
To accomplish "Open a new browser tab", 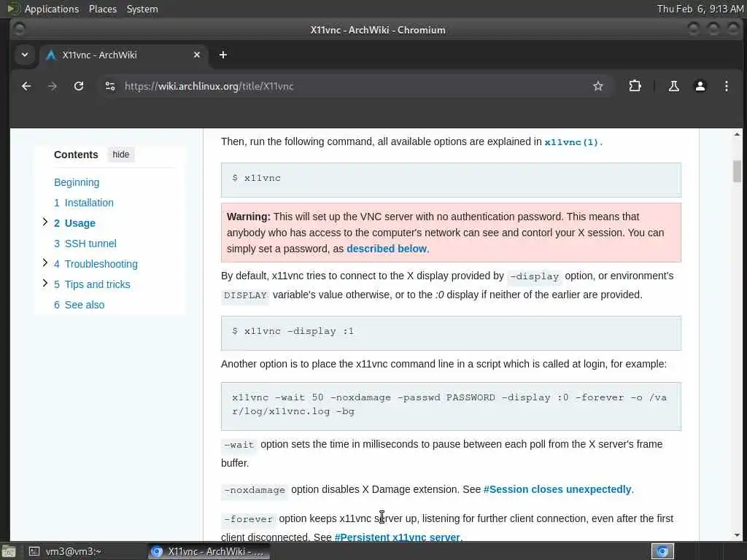I will click(223, 55).
